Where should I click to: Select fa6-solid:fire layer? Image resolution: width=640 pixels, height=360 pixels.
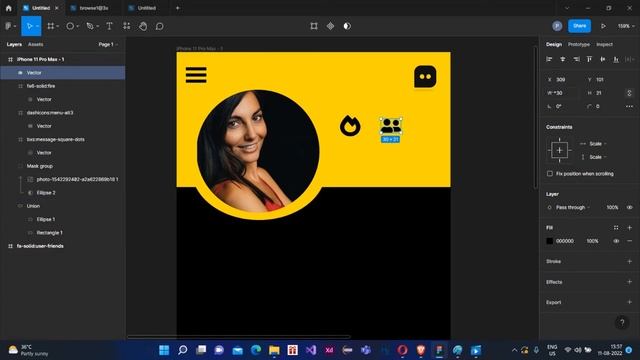tap(62, 86)
